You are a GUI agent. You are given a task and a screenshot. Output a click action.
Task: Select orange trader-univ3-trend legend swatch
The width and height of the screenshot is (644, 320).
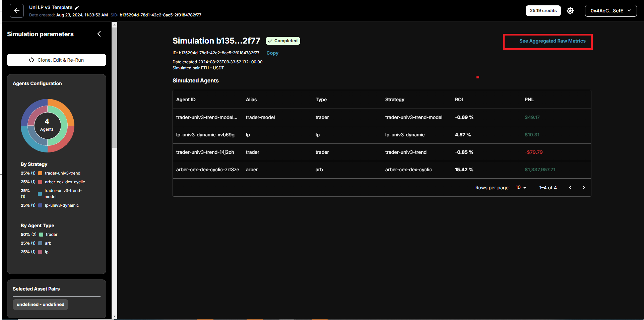[40, 173]
